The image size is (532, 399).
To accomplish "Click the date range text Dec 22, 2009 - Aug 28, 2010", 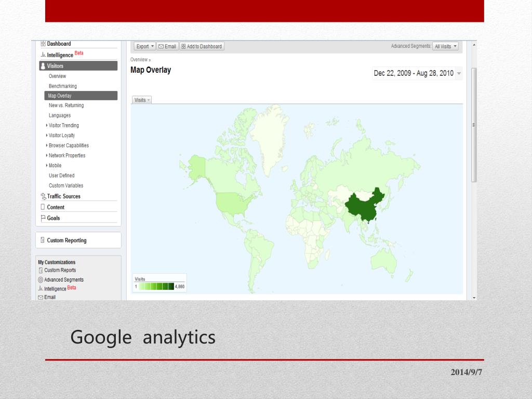I will (414, 73).
